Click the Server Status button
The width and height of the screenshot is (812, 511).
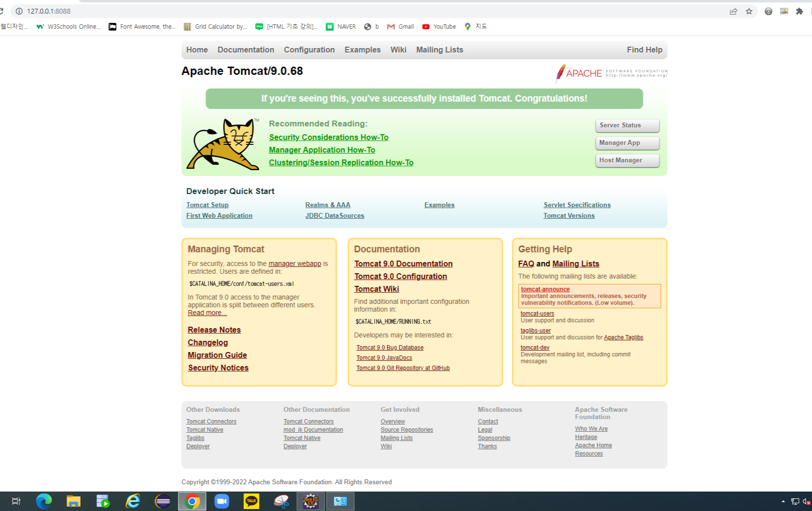pos(627,125)
